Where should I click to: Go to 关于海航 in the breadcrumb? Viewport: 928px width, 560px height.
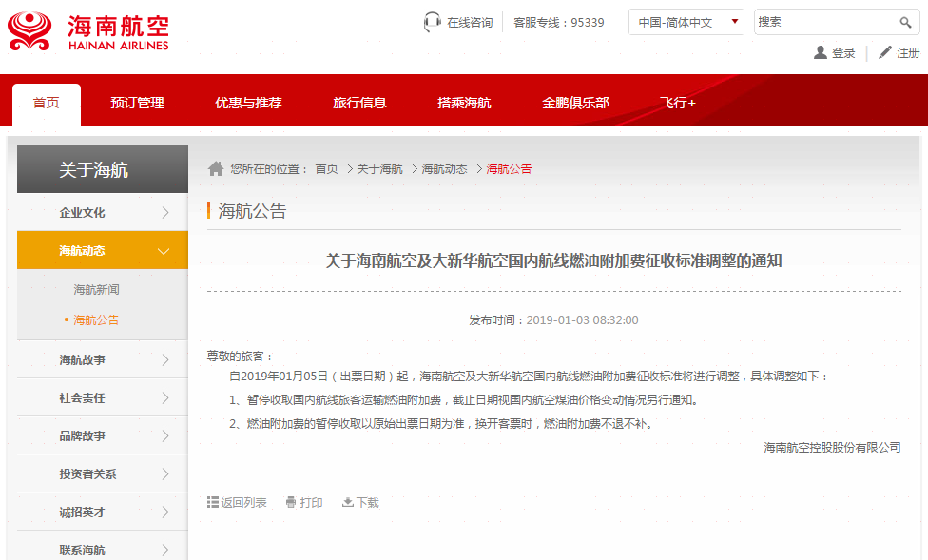point(379,168)
